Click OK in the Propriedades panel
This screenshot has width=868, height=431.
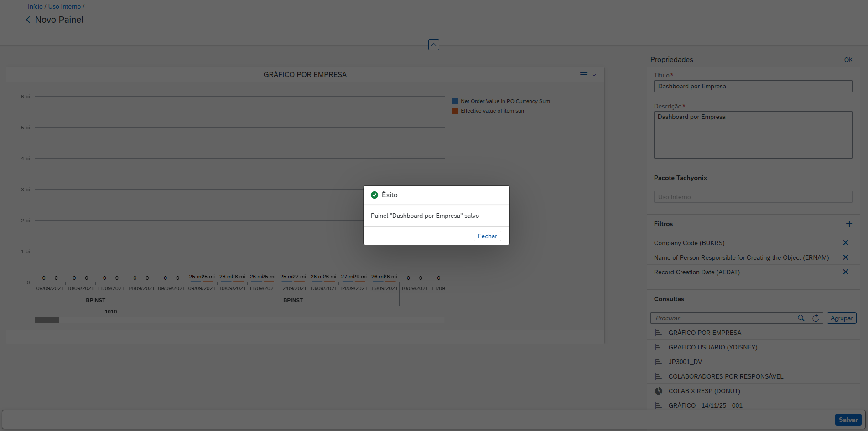point(848,60)
